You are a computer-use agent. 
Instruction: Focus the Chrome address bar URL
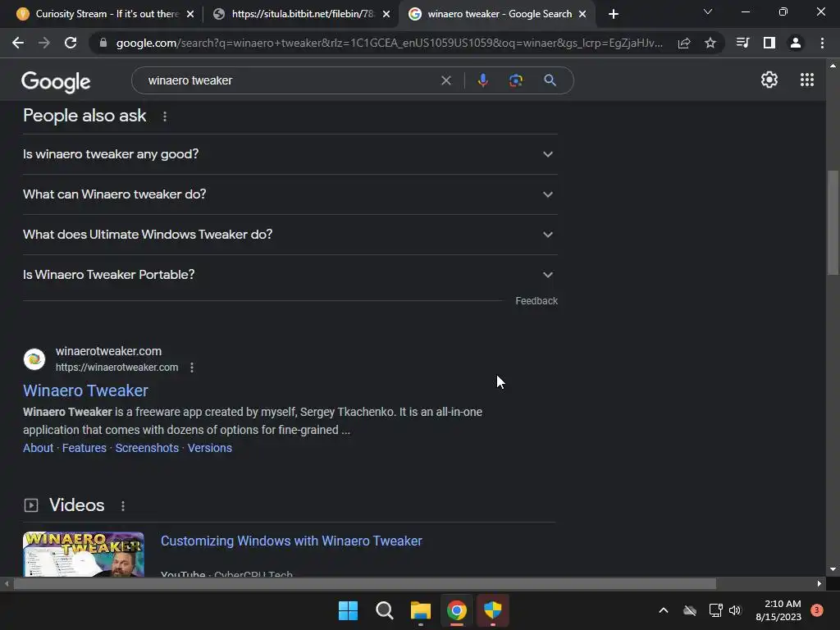pyautogui.click(x=389, y=43)
